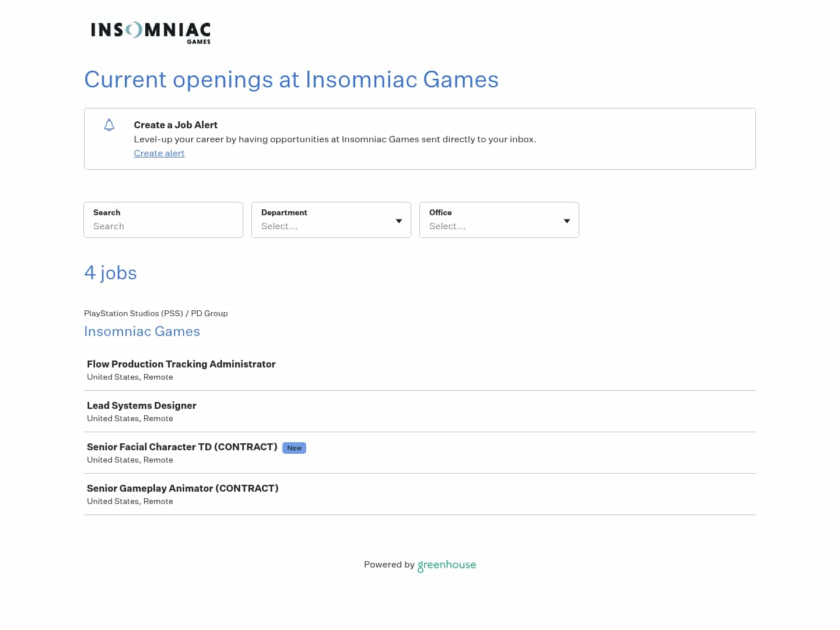Click the job alert bell icon
Screen dimensions: 840x630
[109, 125]
